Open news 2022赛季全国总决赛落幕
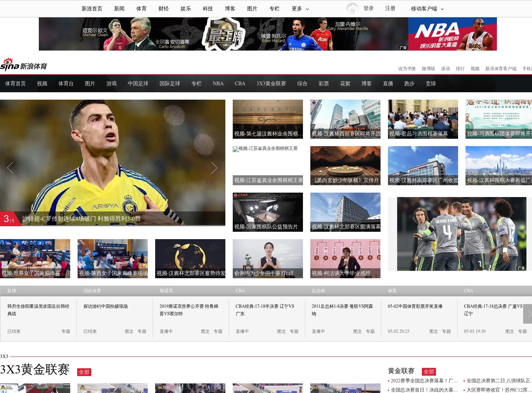This screenshot has width=532, height=393. 424,380
